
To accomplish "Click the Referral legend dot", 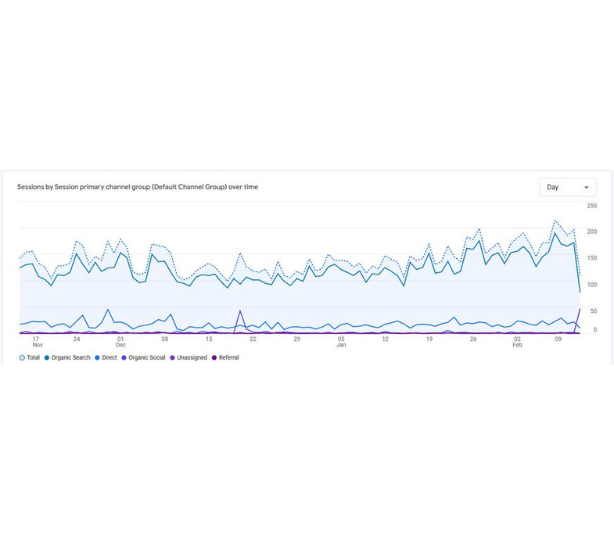I will [214, 357].
